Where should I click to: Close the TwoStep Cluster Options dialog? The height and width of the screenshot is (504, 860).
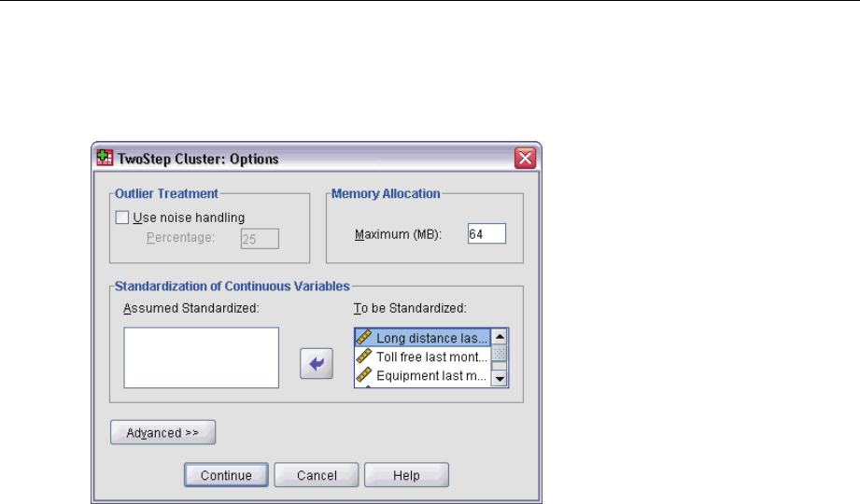[525, 158]
